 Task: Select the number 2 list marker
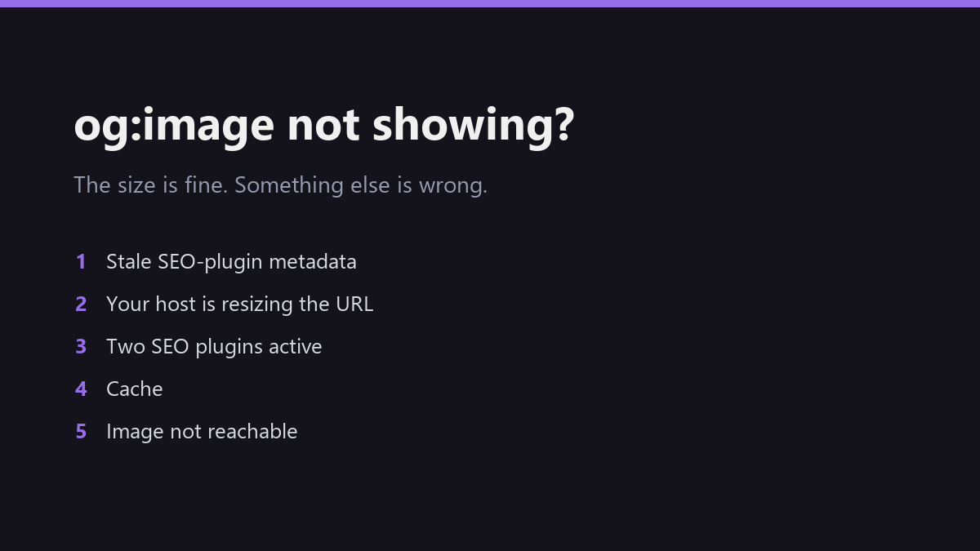point(81,304)
